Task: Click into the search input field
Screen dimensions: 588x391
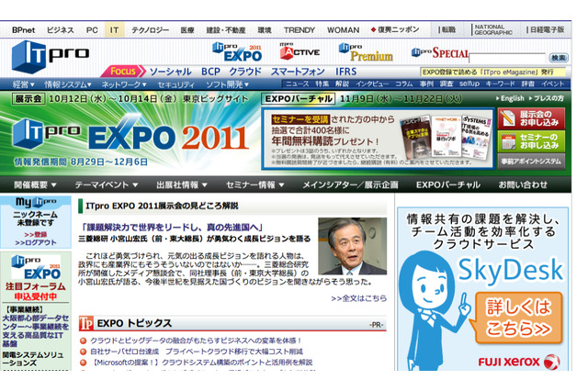Action: coord(507,58)
